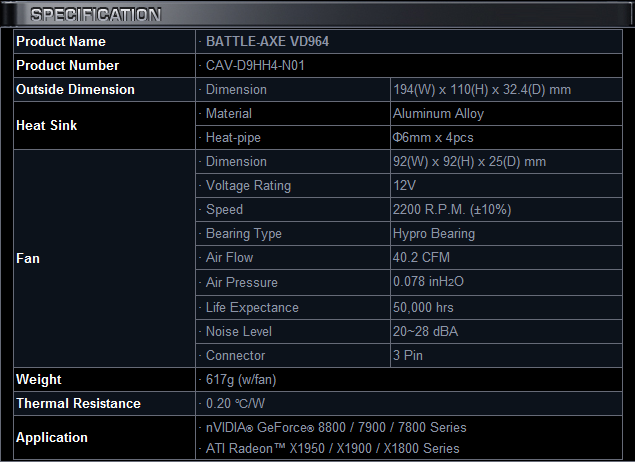Select the 194(W) x 110(H) x 32.4(D) mm value

click(x=482, y=90)
